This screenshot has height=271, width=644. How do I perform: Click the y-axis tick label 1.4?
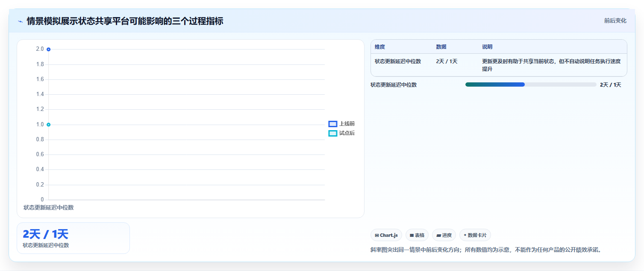coord(40,94)
